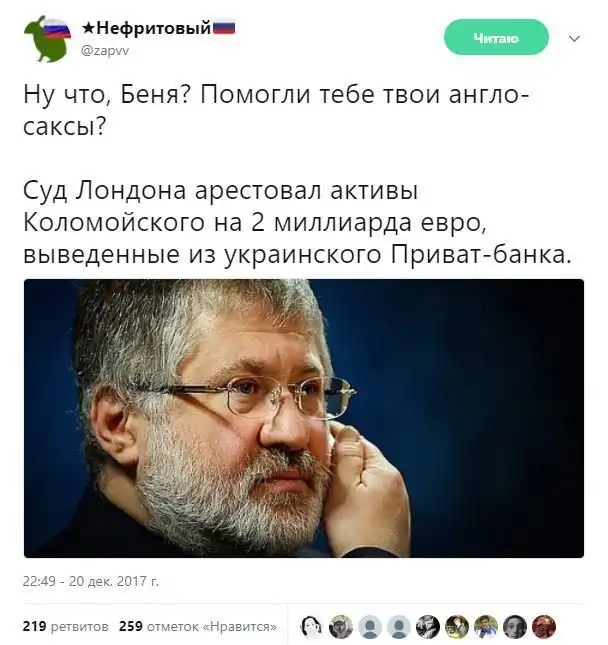Open liker avatar with yellow-green picture
This screenshot has height=645, width=608.
[x=457, y=626]
